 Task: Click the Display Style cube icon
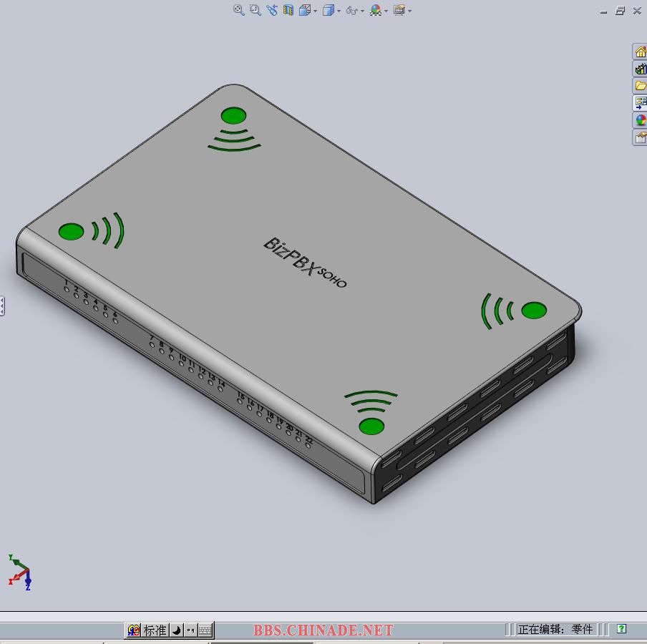coord(329,10)
